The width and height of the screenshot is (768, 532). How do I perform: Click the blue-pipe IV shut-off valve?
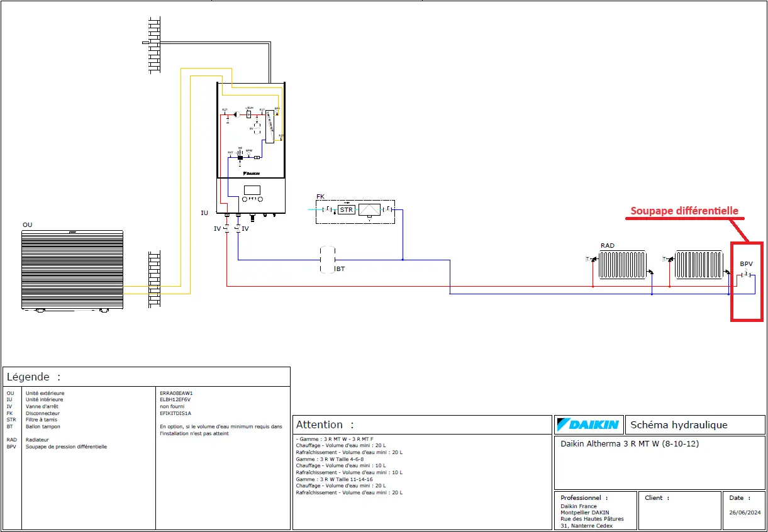[x=238, y=229]
